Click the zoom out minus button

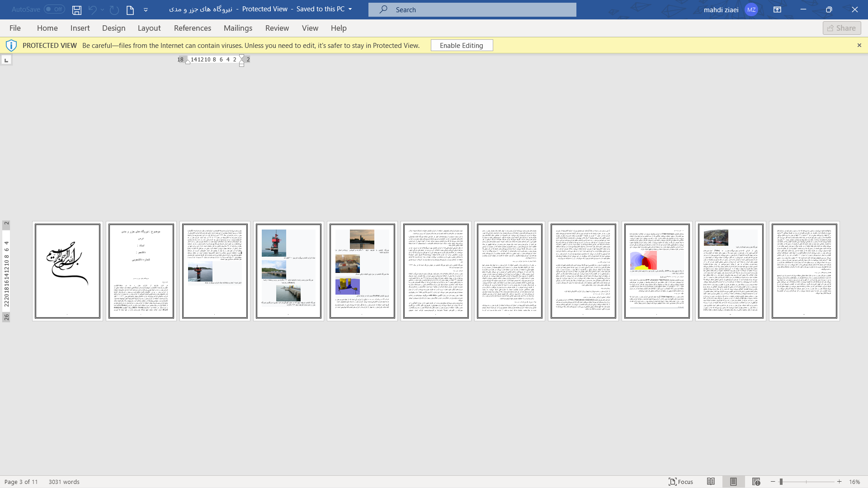coord(773,482)
